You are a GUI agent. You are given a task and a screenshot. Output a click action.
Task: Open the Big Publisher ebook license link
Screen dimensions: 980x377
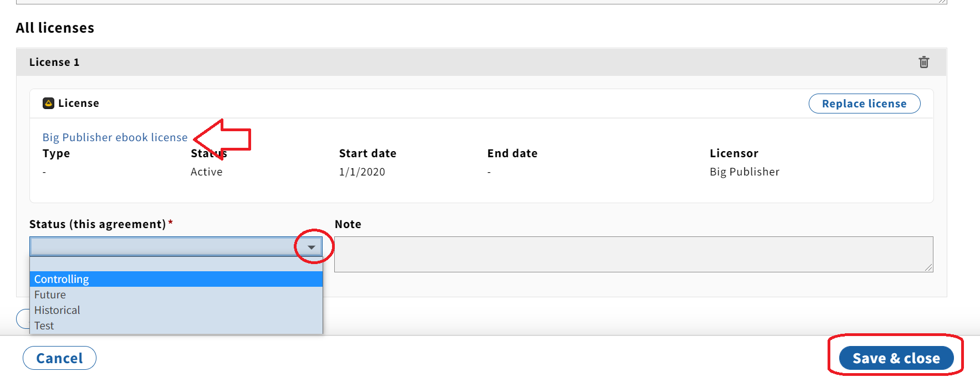pyautogui.click(x=115, y=137)
